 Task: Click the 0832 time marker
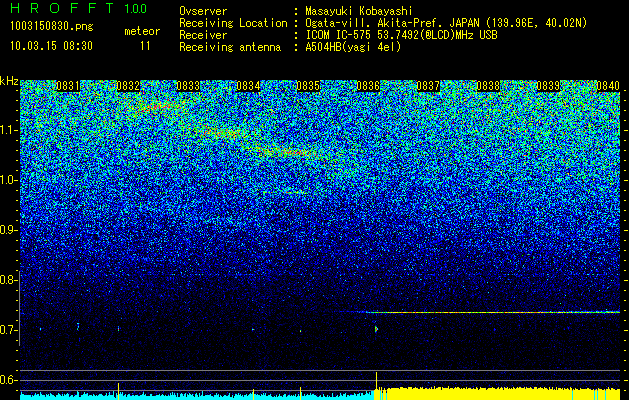tap(128, 86)
